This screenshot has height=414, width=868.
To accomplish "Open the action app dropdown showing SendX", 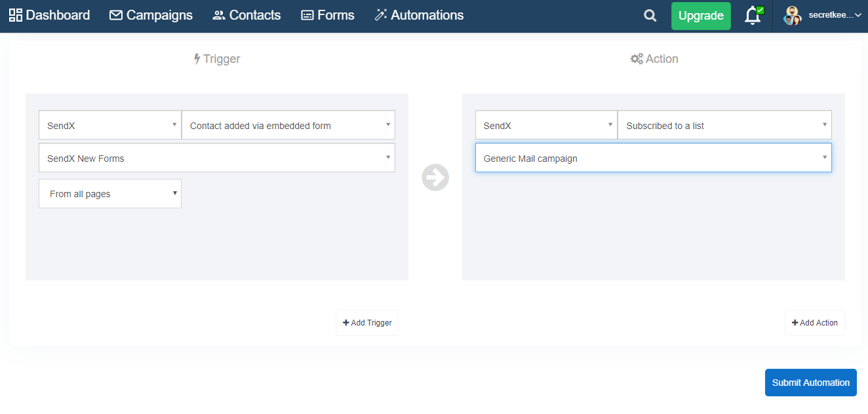I will [546, 125].
